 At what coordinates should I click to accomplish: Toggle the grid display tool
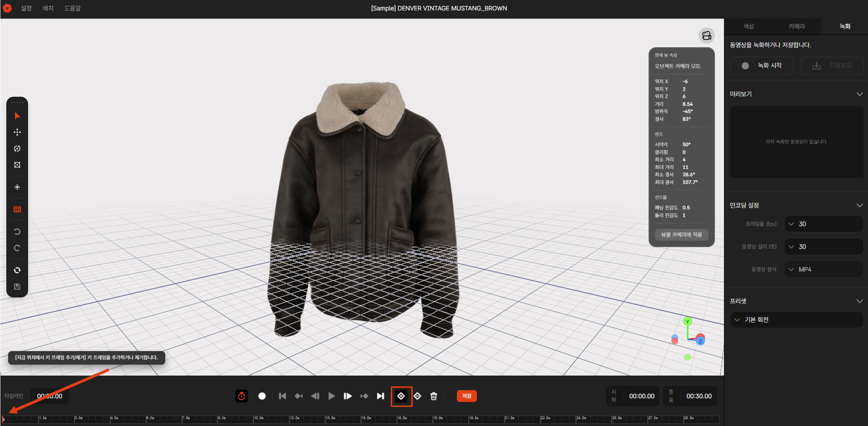coord(17,209)
